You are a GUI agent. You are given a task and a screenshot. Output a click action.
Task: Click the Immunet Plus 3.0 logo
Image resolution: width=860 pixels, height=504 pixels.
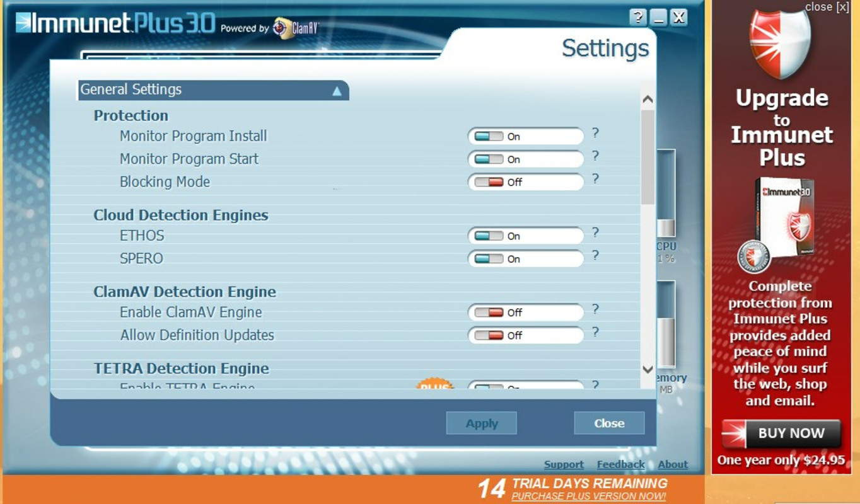[x=115, y=23]
